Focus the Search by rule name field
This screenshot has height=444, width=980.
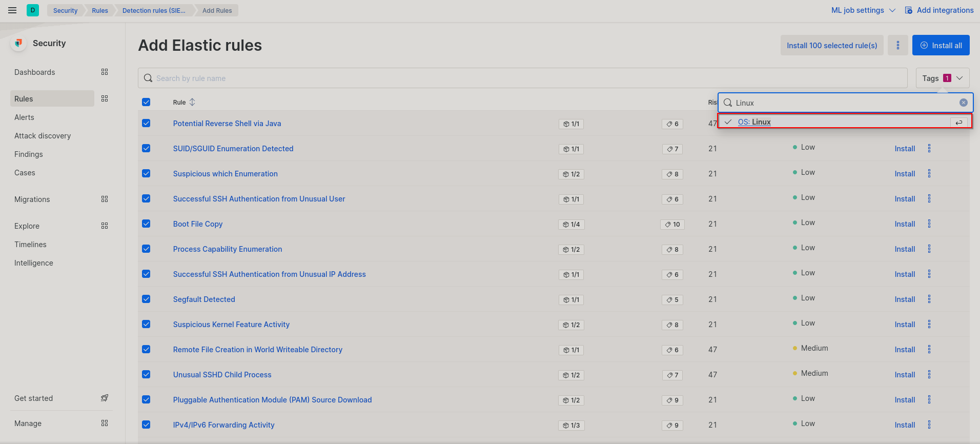523,78
